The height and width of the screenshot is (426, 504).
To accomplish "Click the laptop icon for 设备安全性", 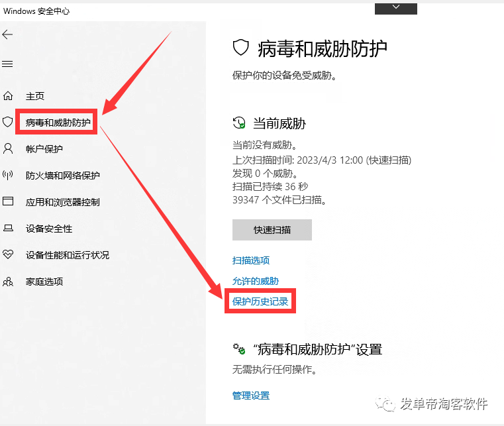I will (x=8, y=228).
